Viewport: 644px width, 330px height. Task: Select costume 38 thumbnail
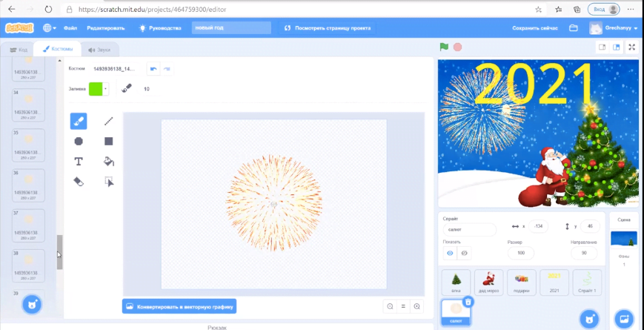coord(28,266)
